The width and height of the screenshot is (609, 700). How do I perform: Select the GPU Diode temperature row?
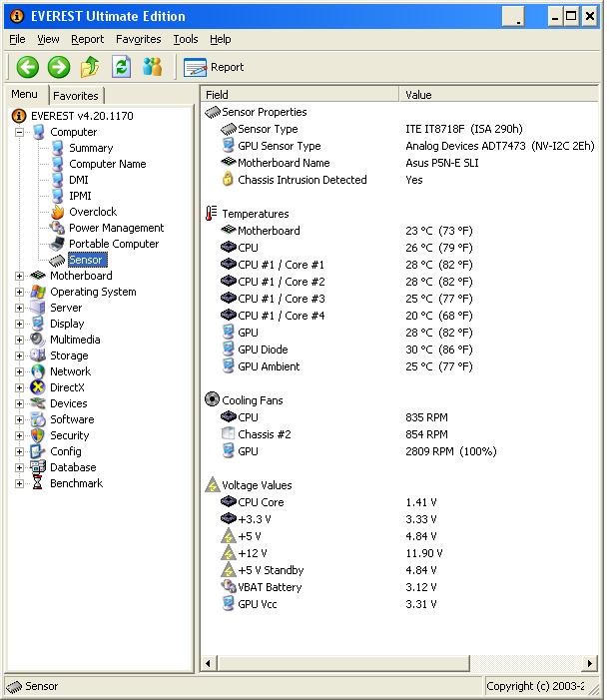tap(399, 350)
